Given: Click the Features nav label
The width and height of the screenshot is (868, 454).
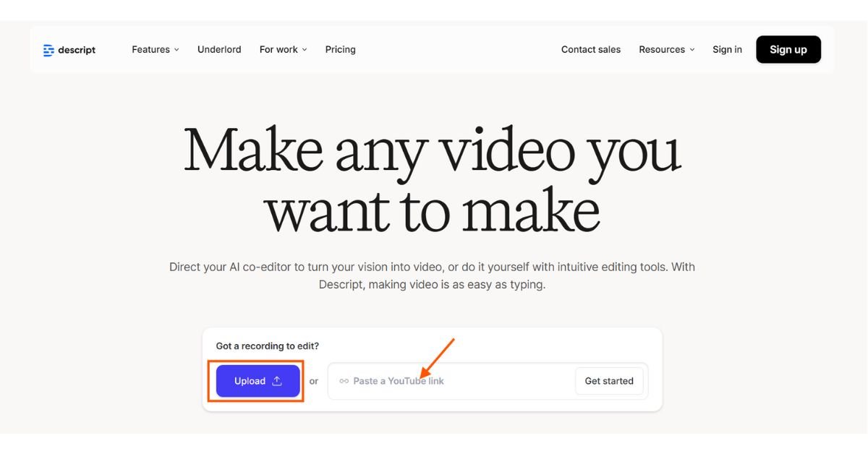Looking at the screenshot, I should (149, 49).
